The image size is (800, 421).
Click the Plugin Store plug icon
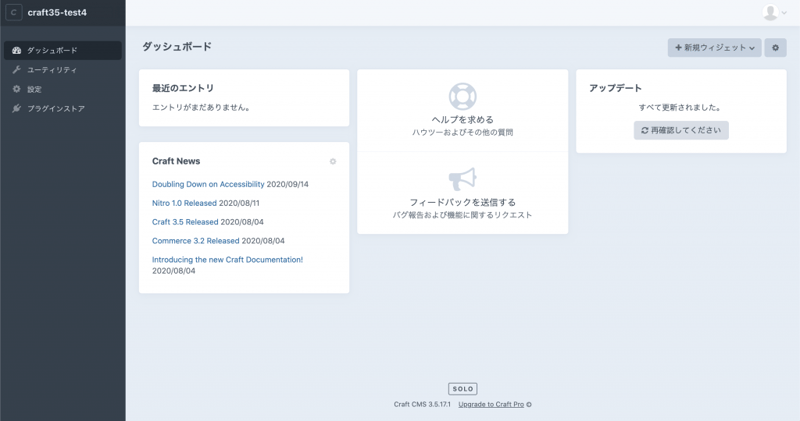(16, 108)
